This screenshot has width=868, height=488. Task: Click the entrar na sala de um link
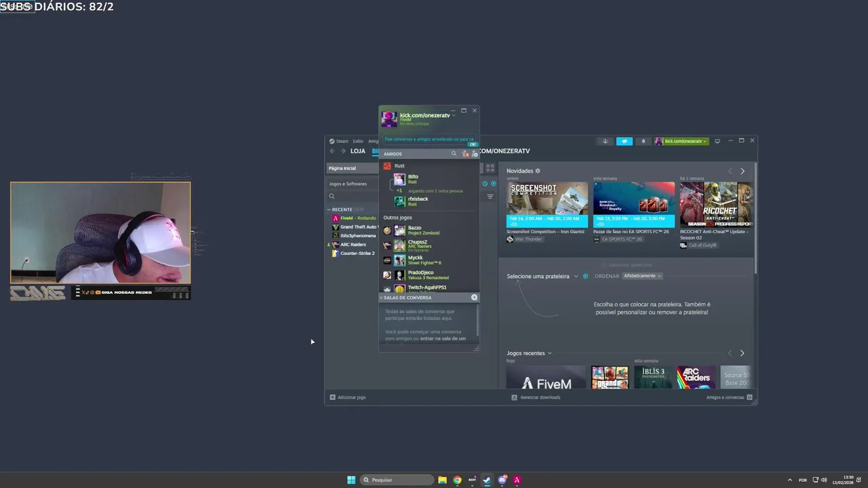pos(443,338)
